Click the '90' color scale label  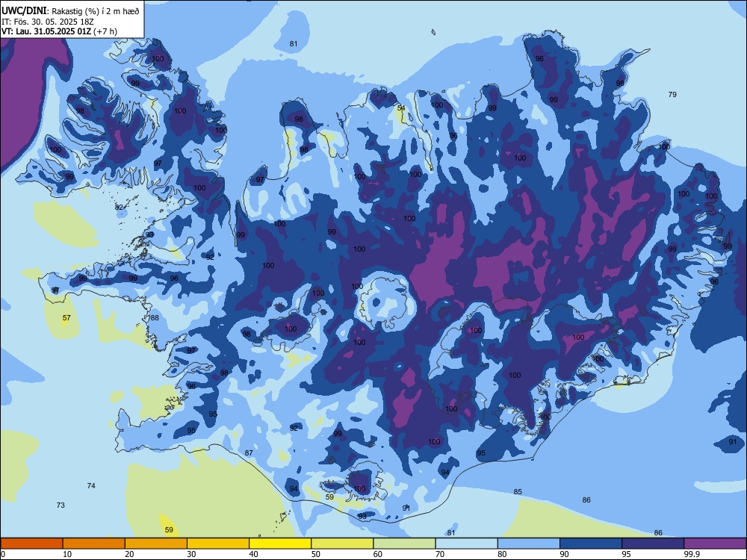click(565, 554)
